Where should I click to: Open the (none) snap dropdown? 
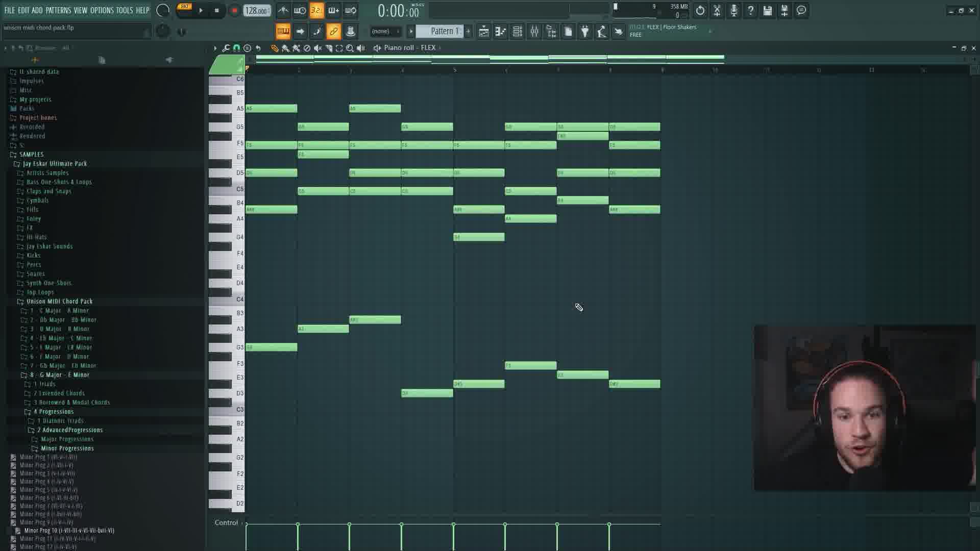(385, 32)
